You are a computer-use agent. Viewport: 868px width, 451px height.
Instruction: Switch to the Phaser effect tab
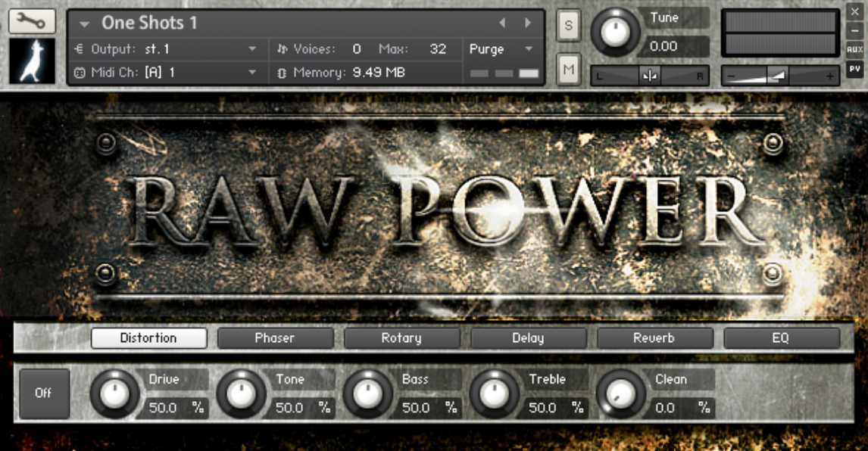pyautogui.click(x=275, y=338)
